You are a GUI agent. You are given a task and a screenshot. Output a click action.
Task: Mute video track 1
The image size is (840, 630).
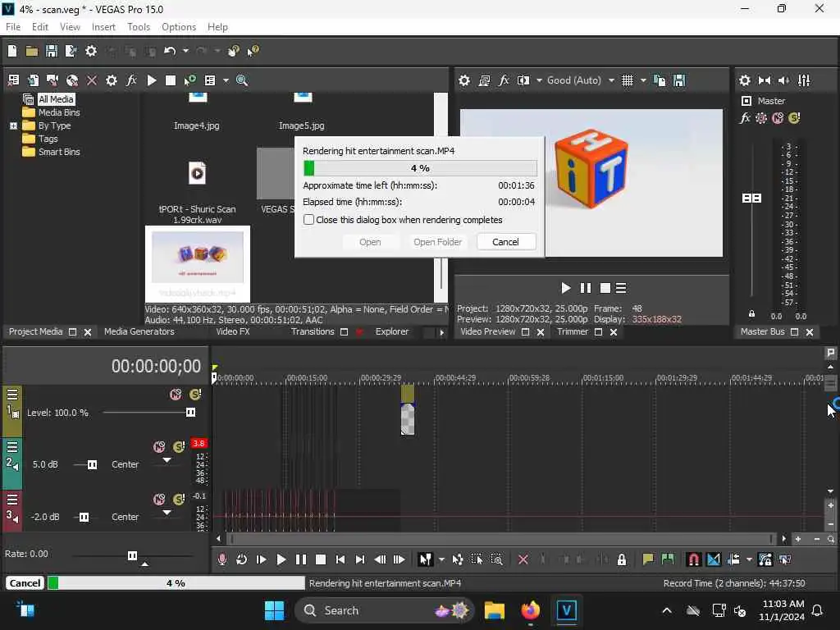pos(176,395)
